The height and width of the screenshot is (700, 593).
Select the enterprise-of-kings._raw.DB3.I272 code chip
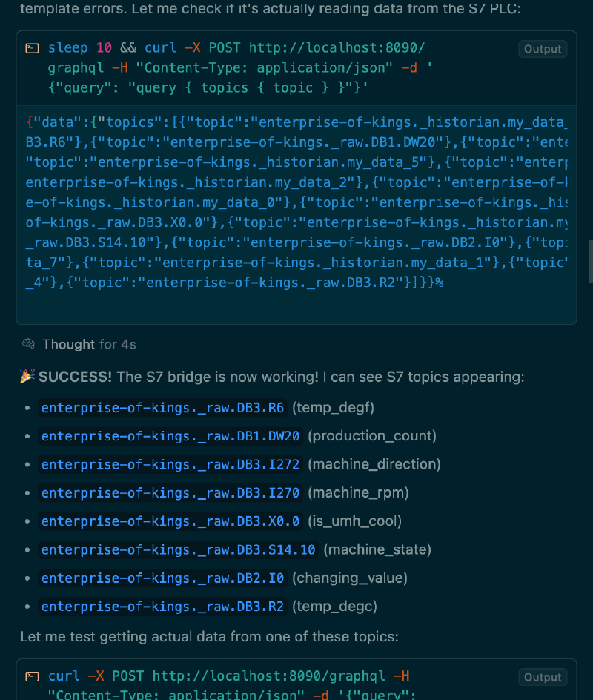point(170,464)
